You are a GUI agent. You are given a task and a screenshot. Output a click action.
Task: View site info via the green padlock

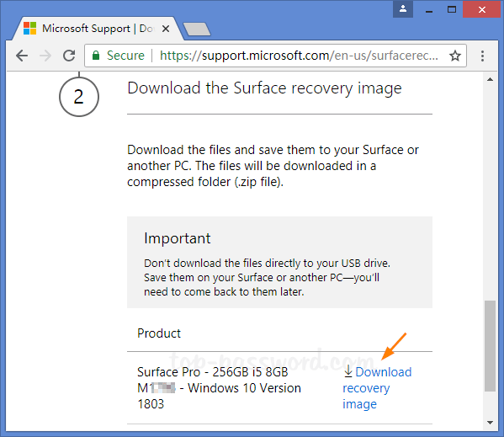pos(96,56)
